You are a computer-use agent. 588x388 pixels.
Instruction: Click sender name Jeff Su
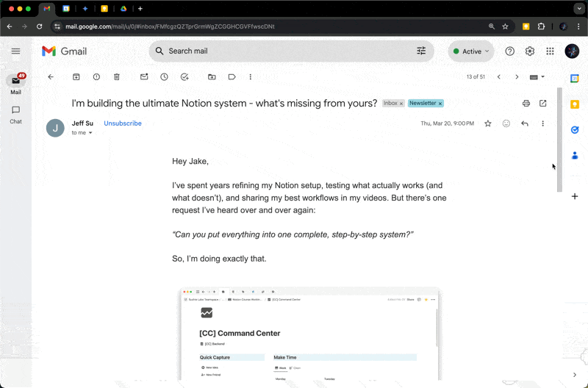[82, 123]
